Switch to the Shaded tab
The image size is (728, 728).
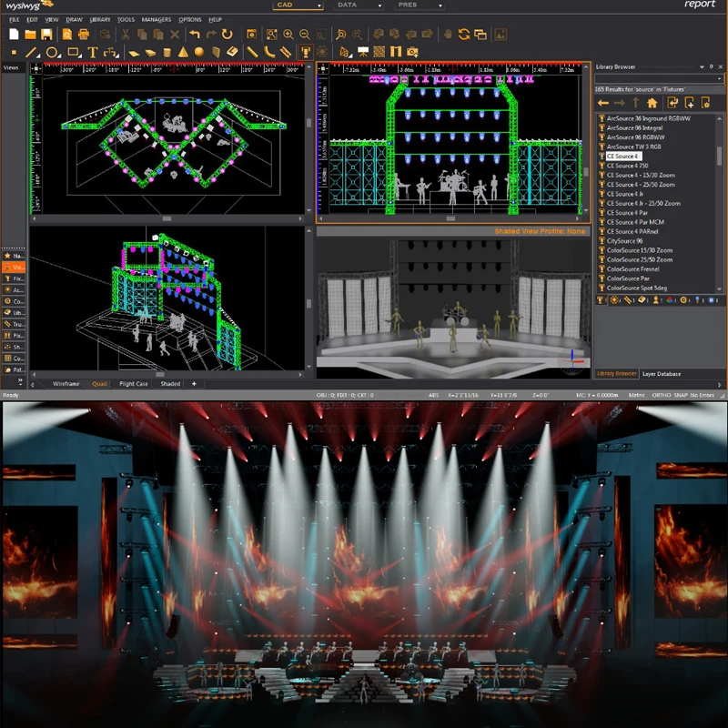[170, 384]
